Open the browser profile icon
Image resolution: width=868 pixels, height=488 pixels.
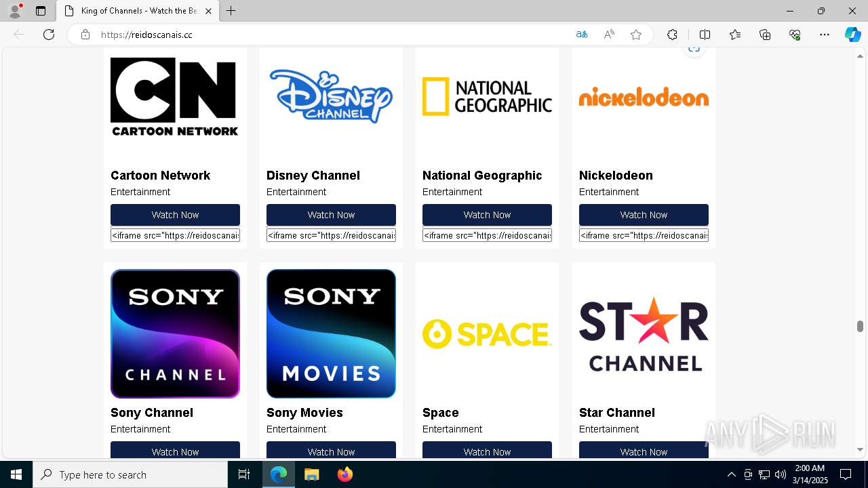15,11
